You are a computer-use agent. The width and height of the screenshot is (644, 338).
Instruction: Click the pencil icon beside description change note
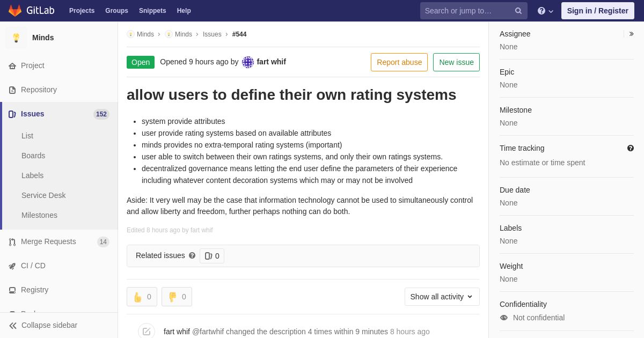[x=147, y=332]
